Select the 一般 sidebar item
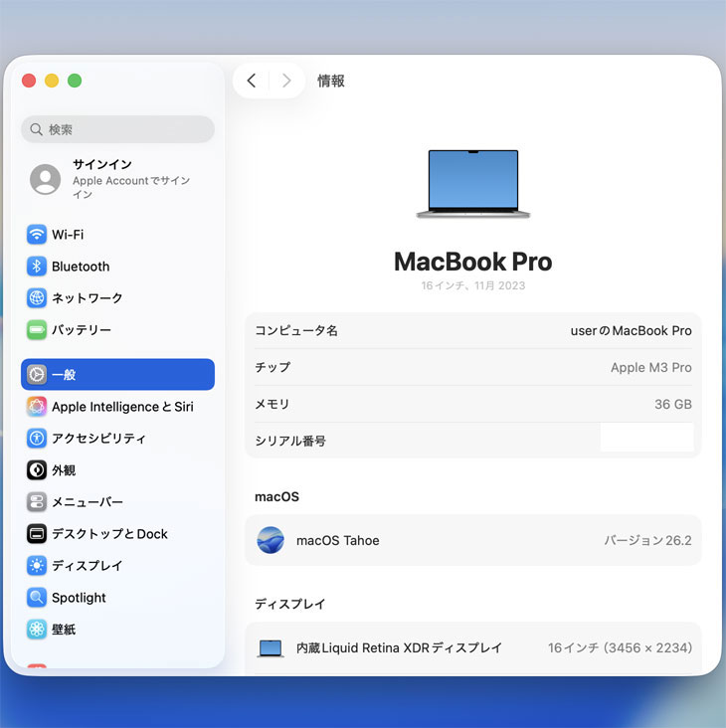 tap(117, 375)
